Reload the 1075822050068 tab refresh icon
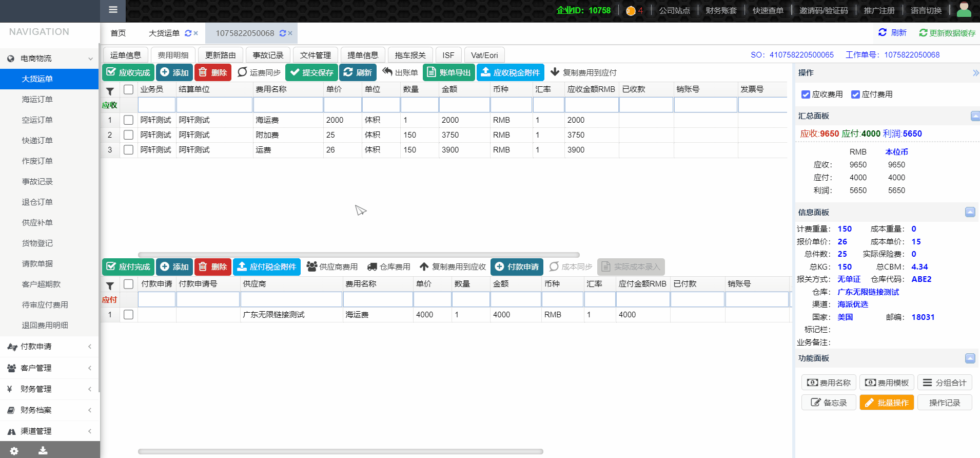Viewport: 980px width, 458px height. pyautogui.click(x=282, y=33)
